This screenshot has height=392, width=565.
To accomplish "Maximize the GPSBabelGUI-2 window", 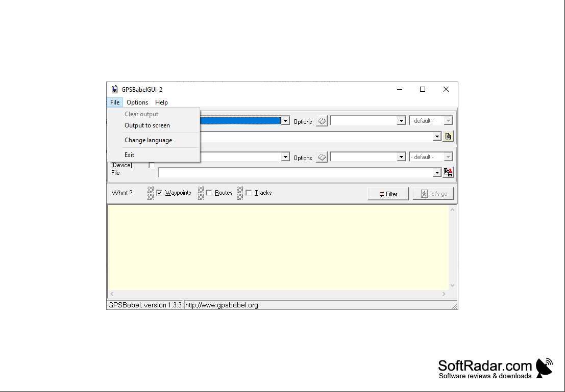I will [x=423, y=89].
